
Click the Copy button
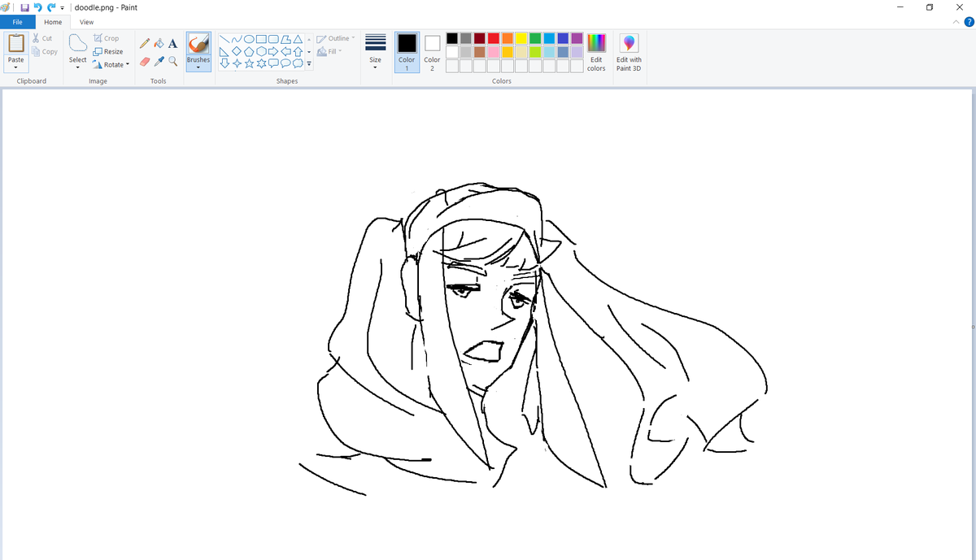pos(44,51)
